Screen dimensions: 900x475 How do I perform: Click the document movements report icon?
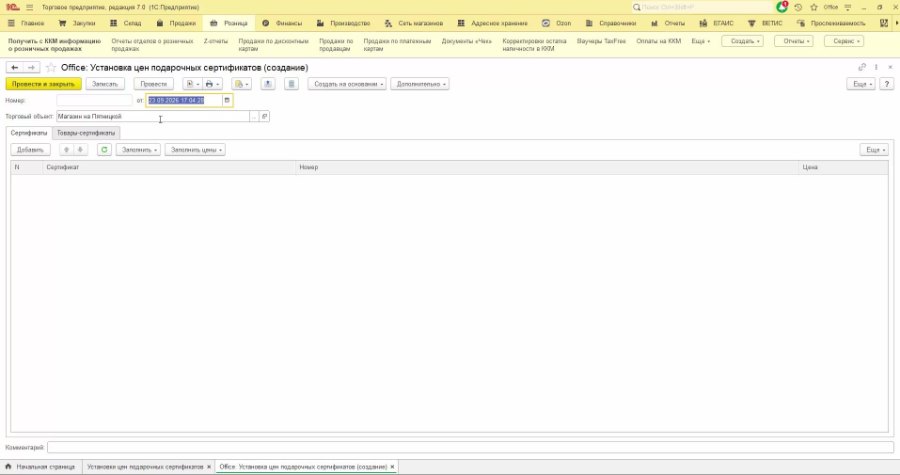192,84
